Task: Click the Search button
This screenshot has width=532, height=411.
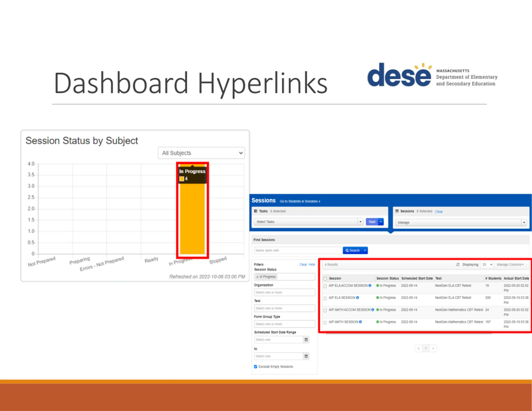Action: point(352,250)
